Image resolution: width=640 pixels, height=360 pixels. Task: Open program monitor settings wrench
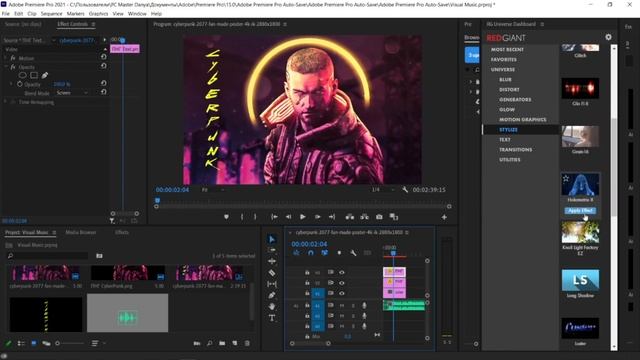pyautogui.click(x=405, y=190)
